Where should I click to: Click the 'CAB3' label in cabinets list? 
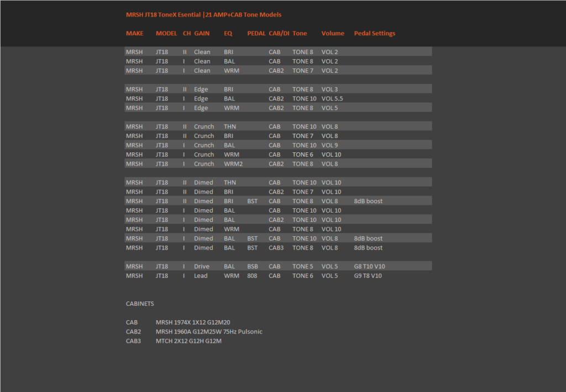point(134,341)
